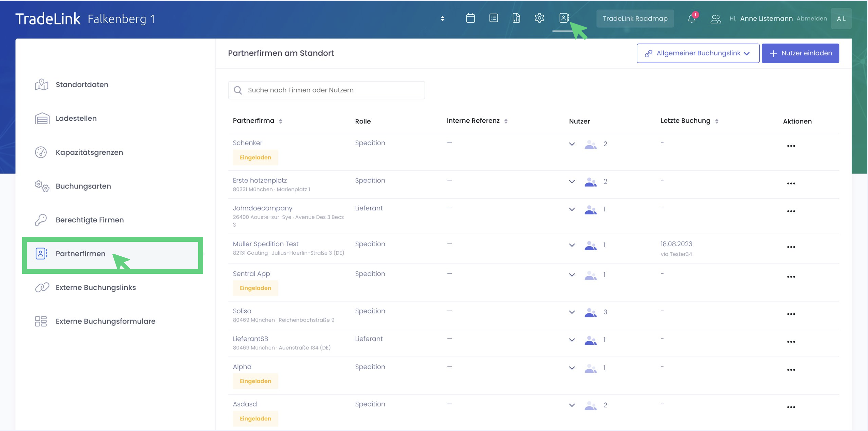Viewport: 868px width, 431px height.
Task: Click the contacts book icon in header
Action: [564, 18]
